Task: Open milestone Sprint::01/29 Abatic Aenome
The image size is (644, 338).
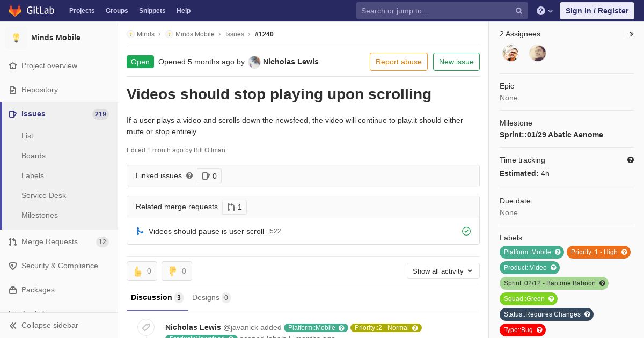Action: pyautogui.click(x=551, y=135)
